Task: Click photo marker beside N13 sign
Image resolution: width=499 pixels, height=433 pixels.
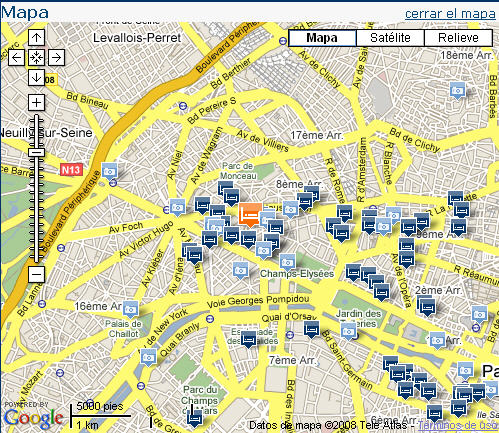Action: click(109, 171)
